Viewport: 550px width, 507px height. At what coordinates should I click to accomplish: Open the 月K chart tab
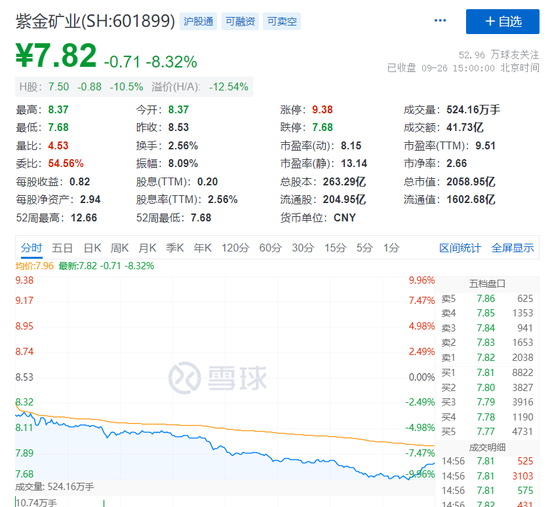147,248
